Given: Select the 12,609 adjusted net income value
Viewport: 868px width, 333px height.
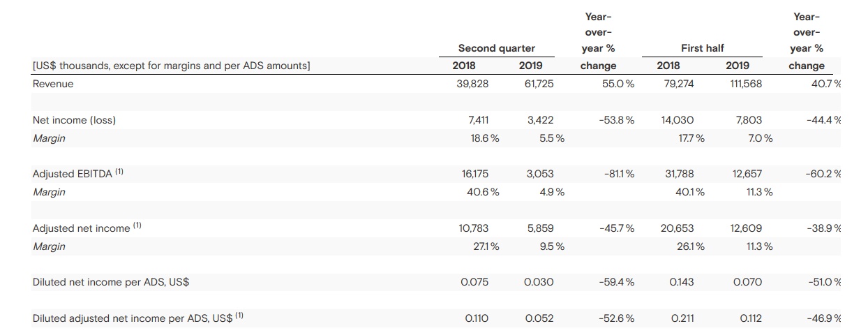Looking at the screenshot, I should pyautogui.click(x=745, y=228).
